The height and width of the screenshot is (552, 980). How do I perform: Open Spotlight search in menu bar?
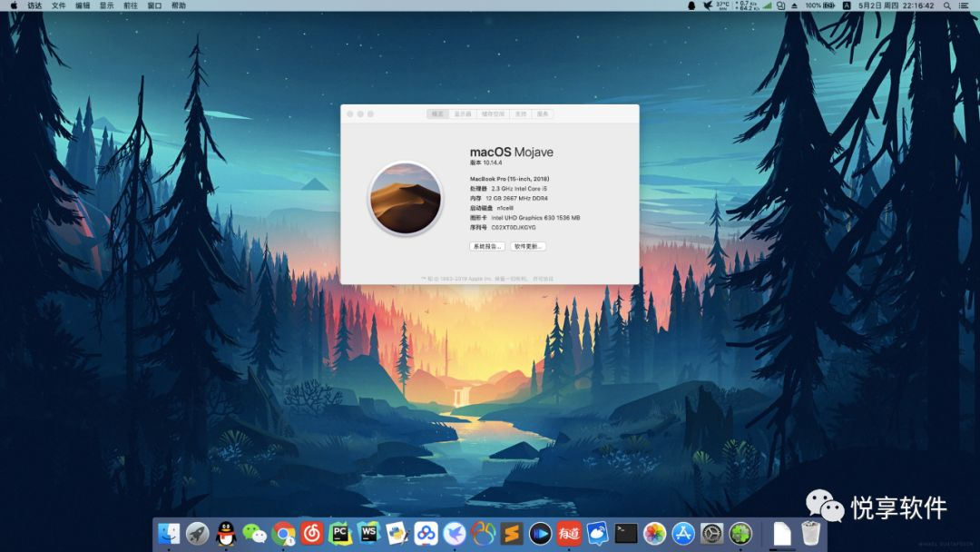coord(946,5)
